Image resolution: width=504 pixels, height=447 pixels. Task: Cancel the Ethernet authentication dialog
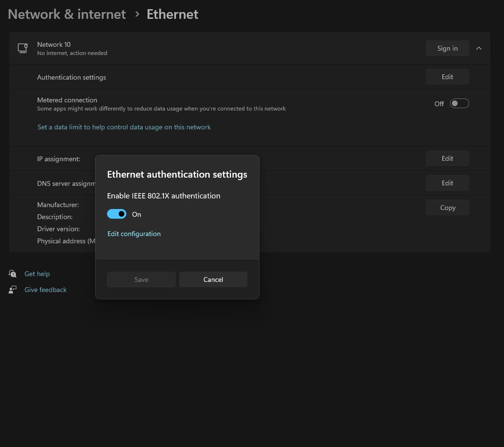point(213,279)
